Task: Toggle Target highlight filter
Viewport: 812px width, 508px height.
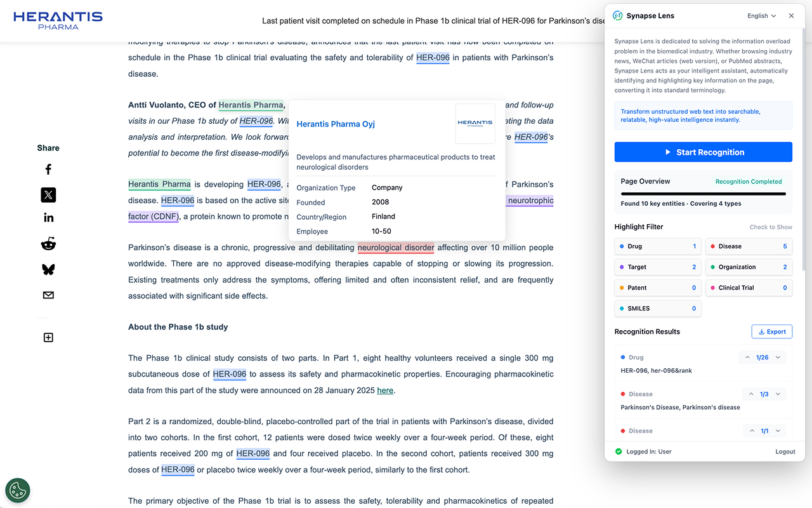Action: coord(658,267)
